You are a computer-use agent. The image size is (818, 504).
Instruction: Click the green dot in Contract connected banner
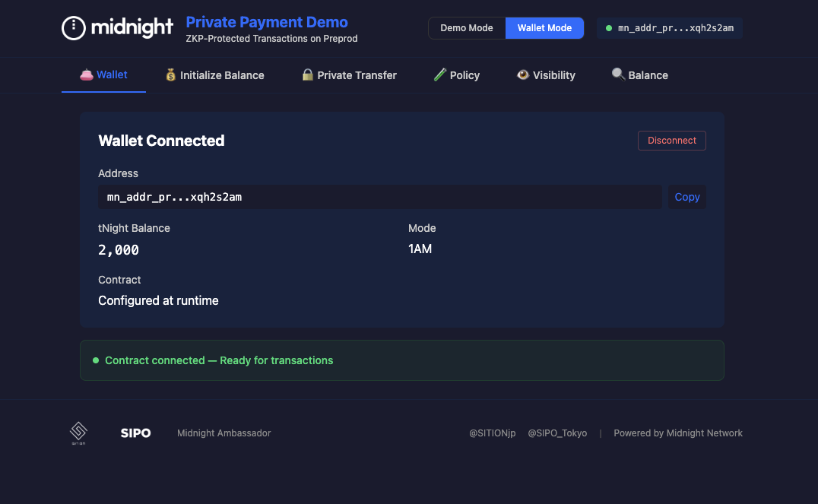click(96, 360)
